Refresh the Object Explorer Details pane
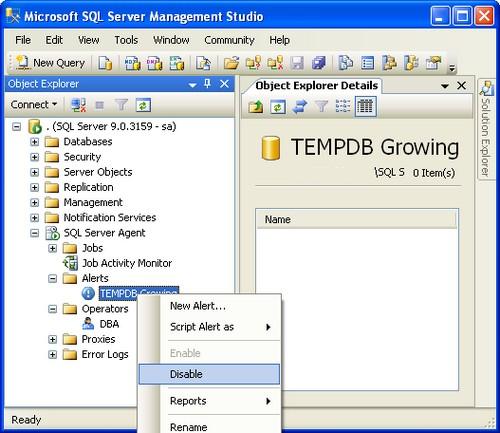The width and height of the screenshot is (500, 433). pyautogui.click(x=278, y=107)
